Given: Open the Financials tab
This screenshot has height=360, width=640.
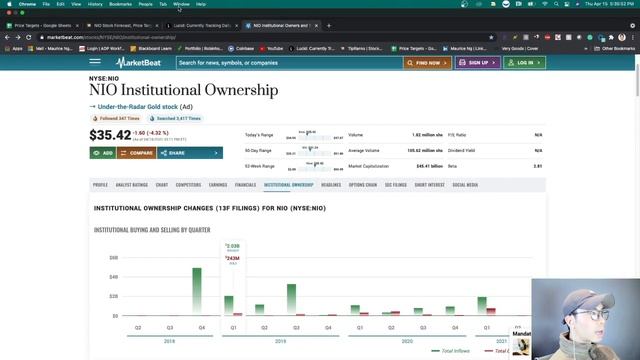Looking at the screenshot, I should coord(245,185).
